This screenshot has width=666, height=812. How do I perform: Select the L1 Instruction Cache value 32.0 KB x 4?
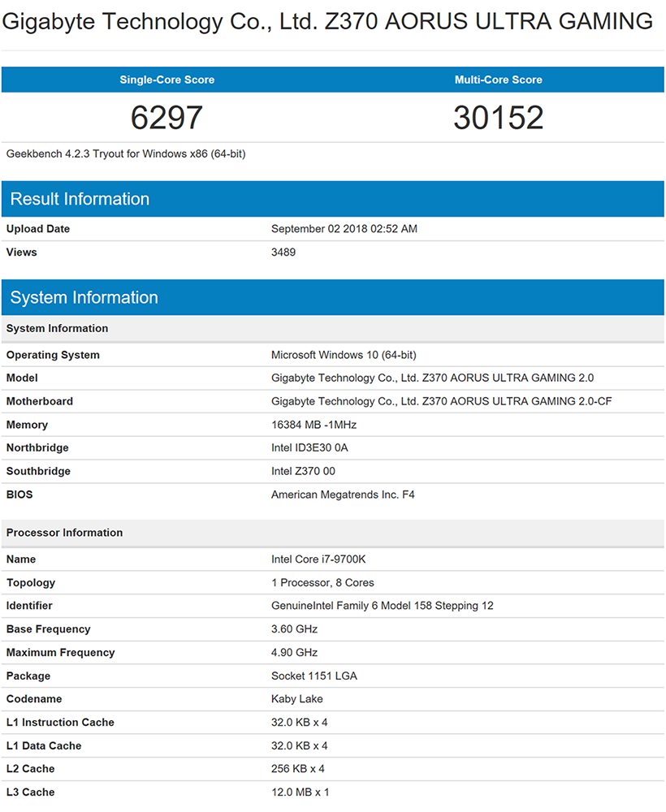300,723
